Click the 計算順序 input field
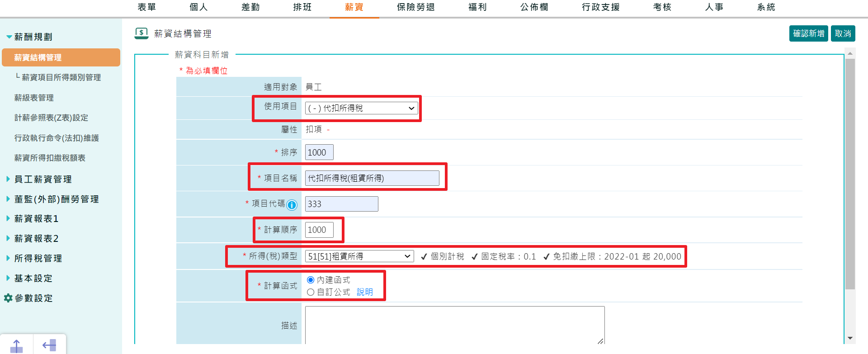Image resolution: width=868 pixels, height=354 pixels. pyautogui.click(x=319, y=230)
